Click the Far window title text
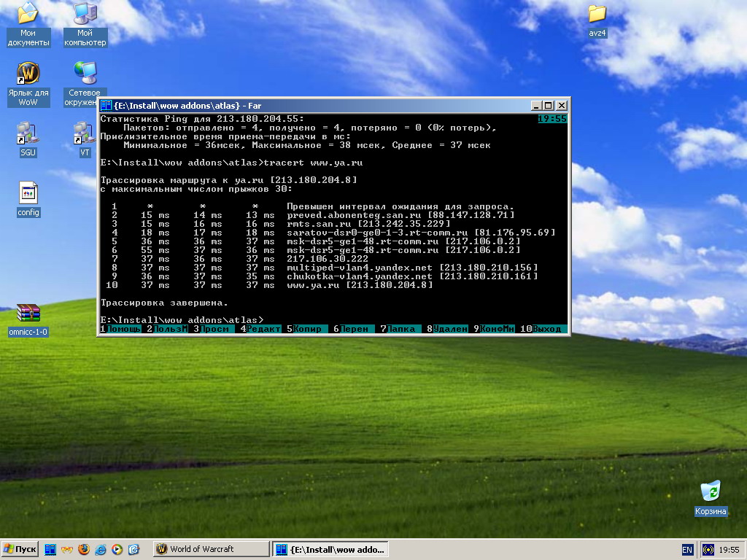This screenshot has width=747, height=560. tap(187, 106)
